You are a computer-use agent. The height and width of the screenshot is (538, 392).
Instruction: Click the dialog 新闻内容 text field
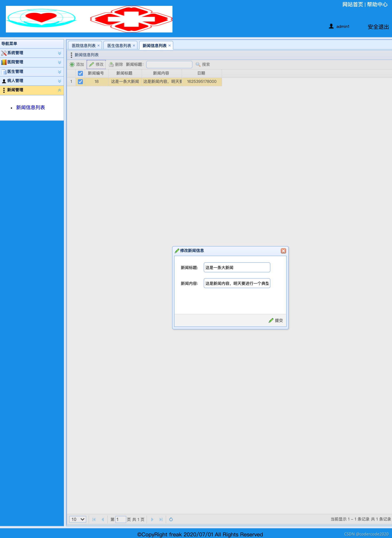coord(237,283)
